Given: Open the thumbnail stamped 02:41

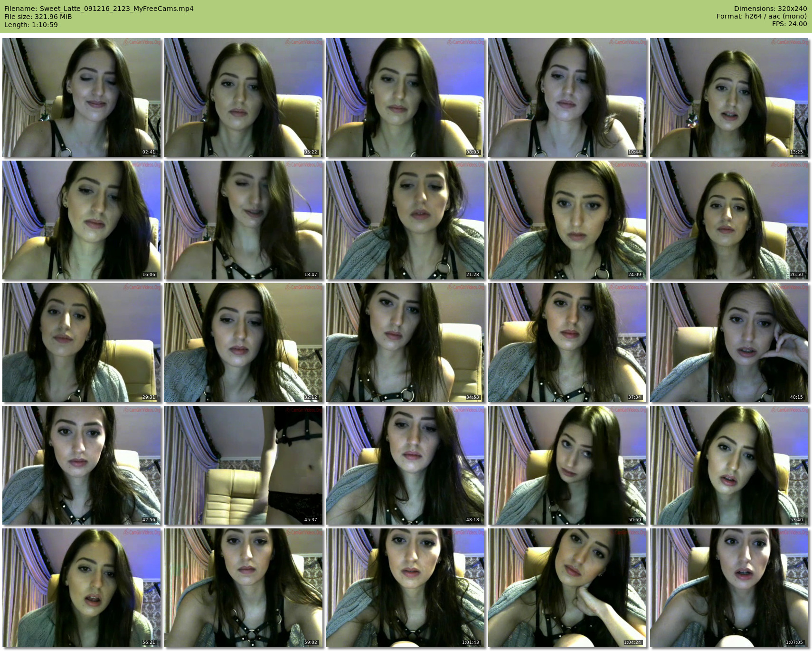Looking at the screenshot, I should [x=82, y=97].
